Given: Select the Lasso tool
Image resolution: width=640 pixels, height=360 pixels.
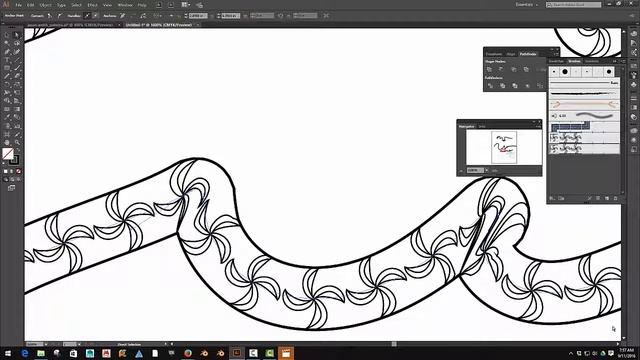Looking at the screenshot, I should point(17,43).
